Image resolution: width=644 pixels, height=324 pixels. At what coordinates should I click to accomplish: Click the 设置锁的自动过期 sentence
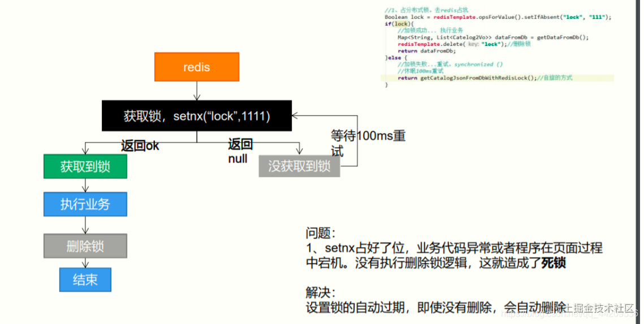click(436, 307)
